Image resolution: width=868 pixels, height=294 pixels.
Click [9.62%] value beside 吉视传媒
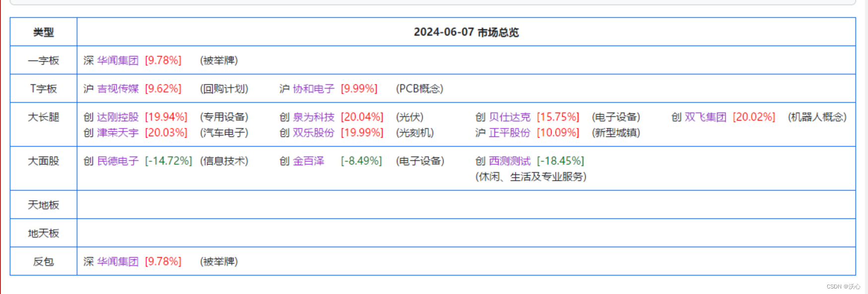coord(163,89)
